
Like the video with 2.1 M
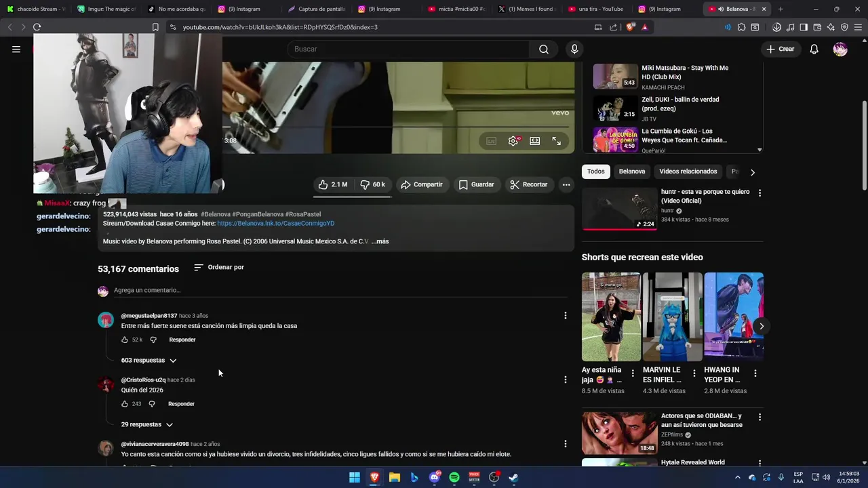pyautogui.click(x=333, y=184)
